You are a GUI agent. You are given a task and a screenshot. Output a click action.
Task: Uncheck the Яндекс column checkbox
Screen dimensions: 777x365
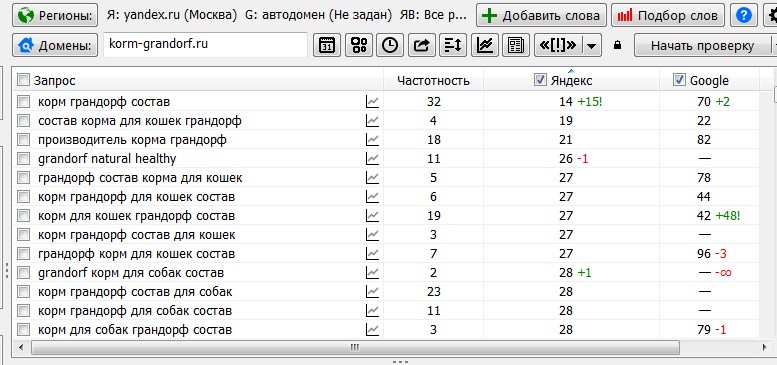pos(540,80)
